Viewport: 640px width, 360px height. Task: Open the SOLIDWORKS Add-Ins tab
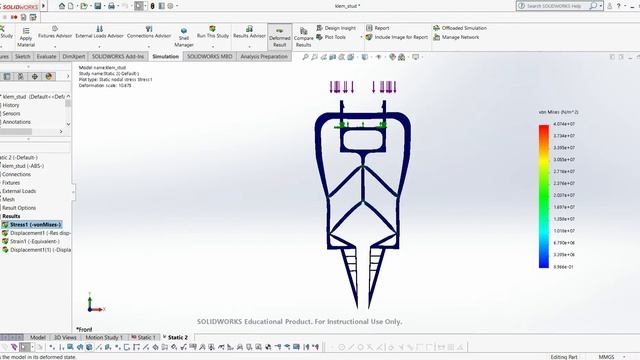coord(118,56)
